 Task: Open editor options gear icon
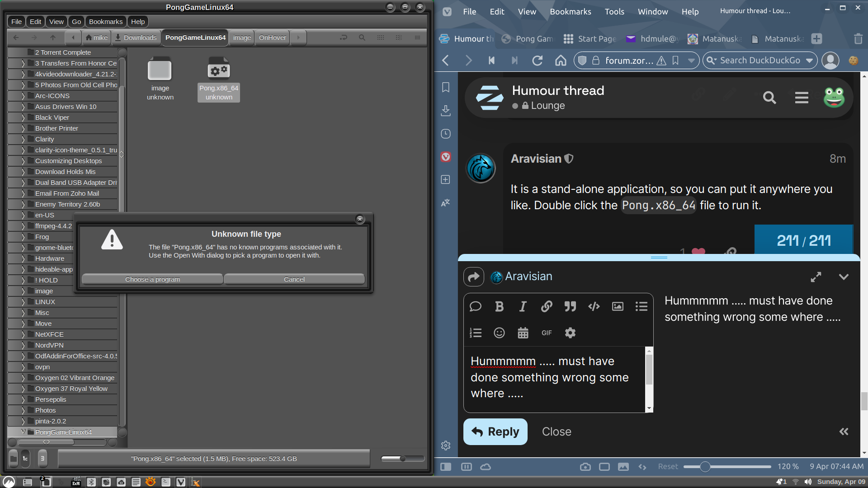point(570,333)
